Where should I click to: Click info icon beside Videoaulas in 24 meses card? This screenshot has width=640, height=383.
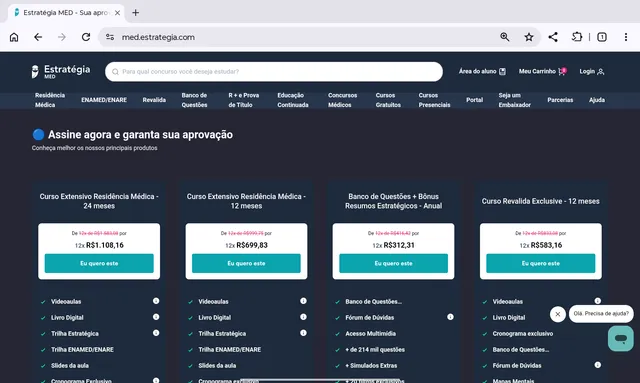coord(156,301)
